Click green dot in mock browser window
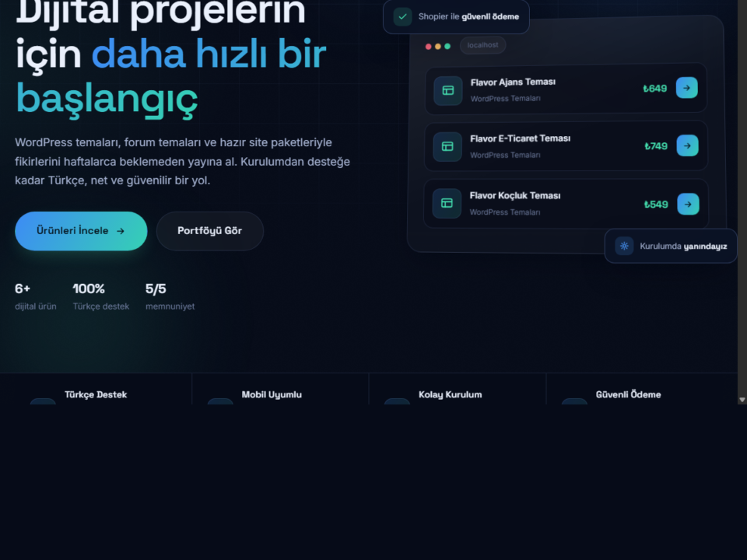The height and width of the screenshot is (560, 747). point(447,46)
